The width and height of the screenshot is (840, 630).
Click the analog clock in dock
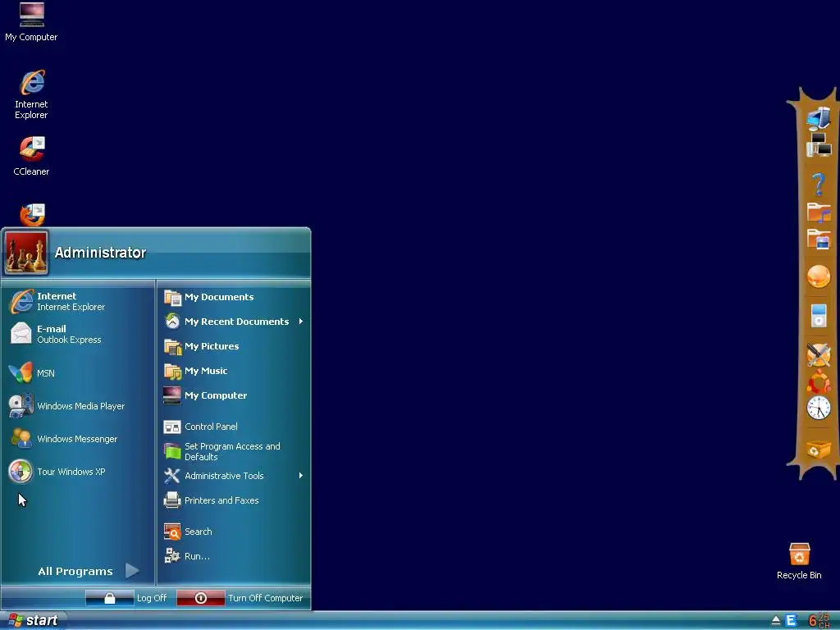(x=819, y=409)
